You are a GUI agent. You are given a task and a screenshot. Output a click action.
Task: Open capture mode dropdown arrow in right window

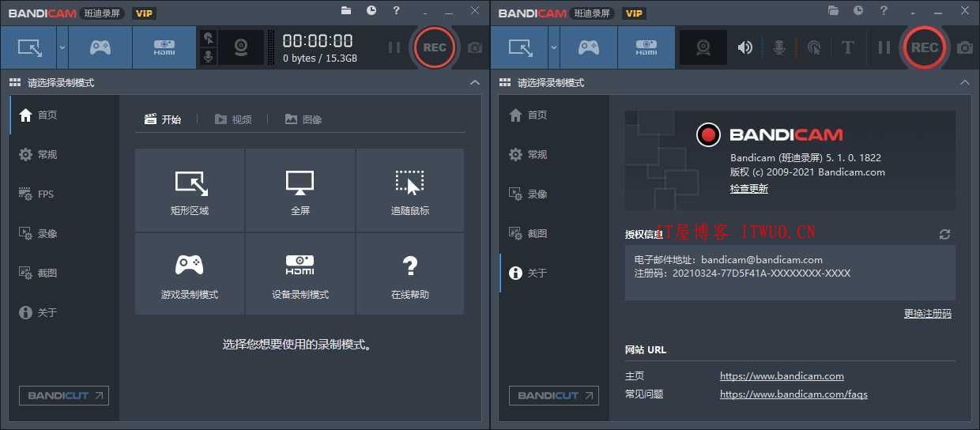pos(553,47)
